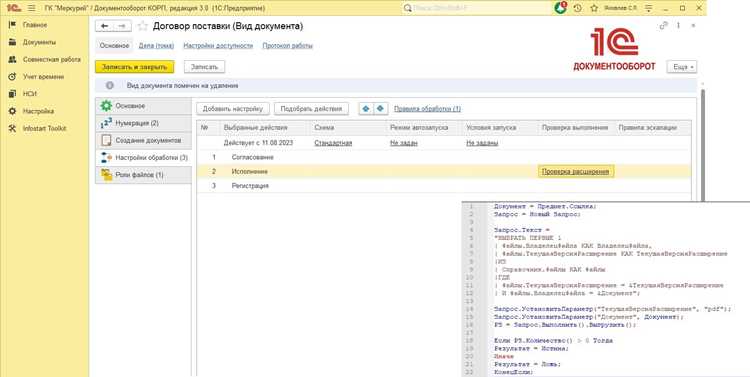Click the info icon in deletion notice

point(110,86)
